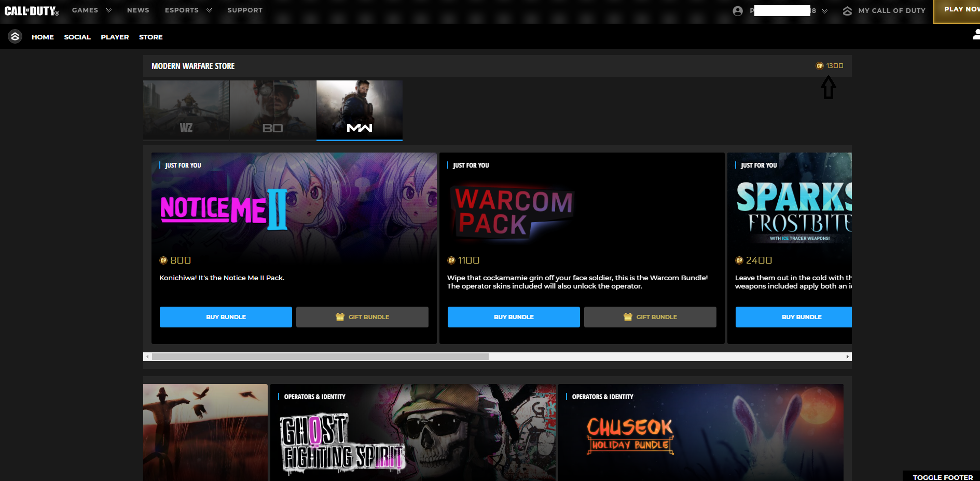This screenshot has width=980, height=481.
Task: Click the user profile avatar icon
Action: point(738,11)
